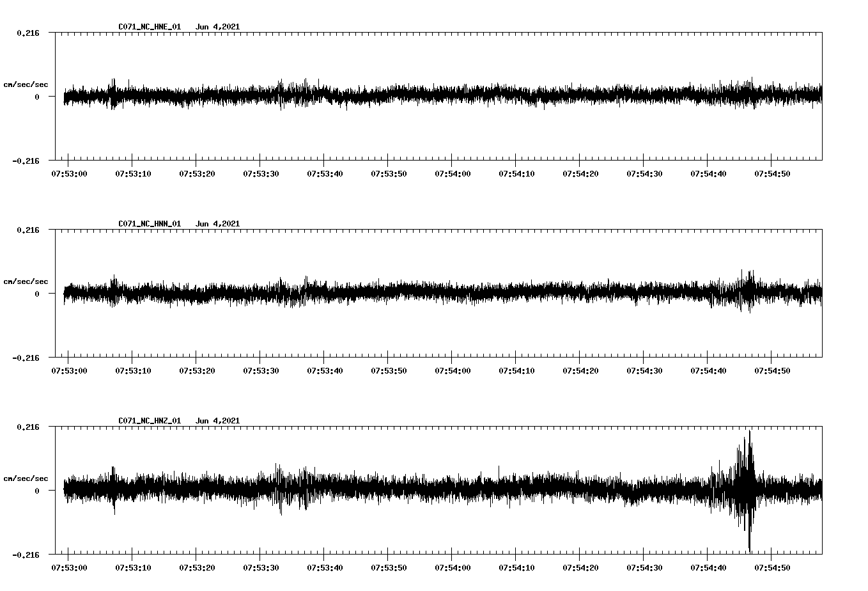Click the 07:53:30 label below the HNN plot
The width and height of the screenshot is (868, 591).
coord(261,370)
